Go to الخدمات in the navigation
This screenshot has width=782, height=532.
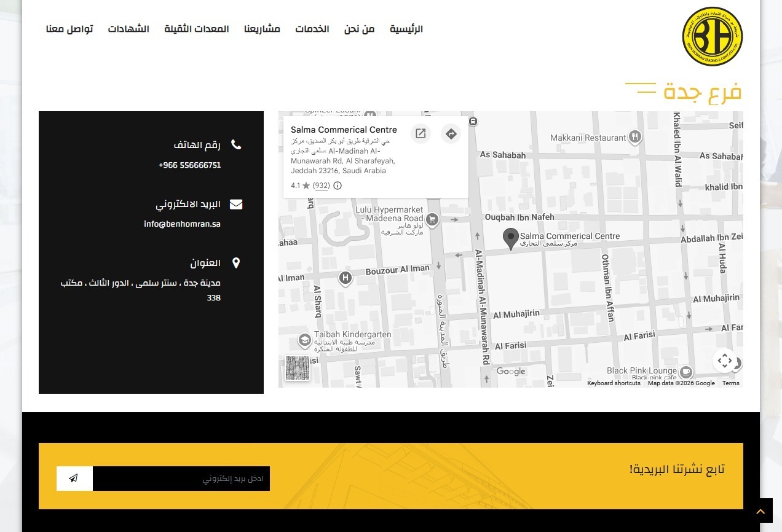click(312, 29)
